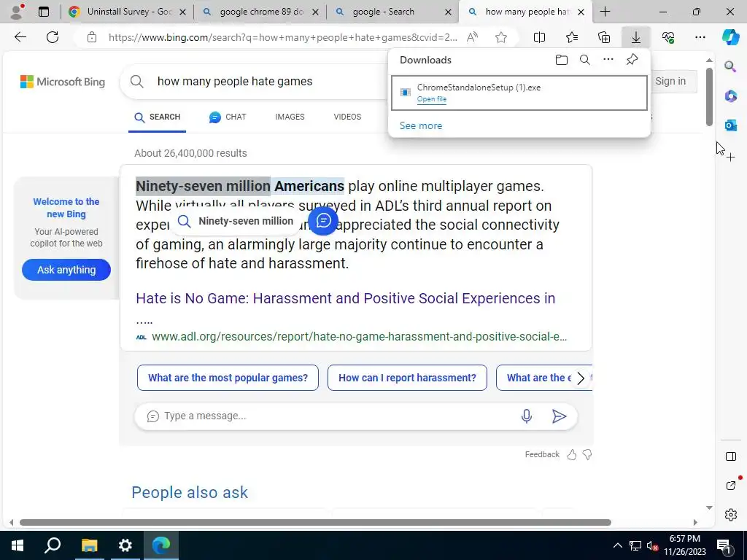Ask How can I report harassment?

407,378
